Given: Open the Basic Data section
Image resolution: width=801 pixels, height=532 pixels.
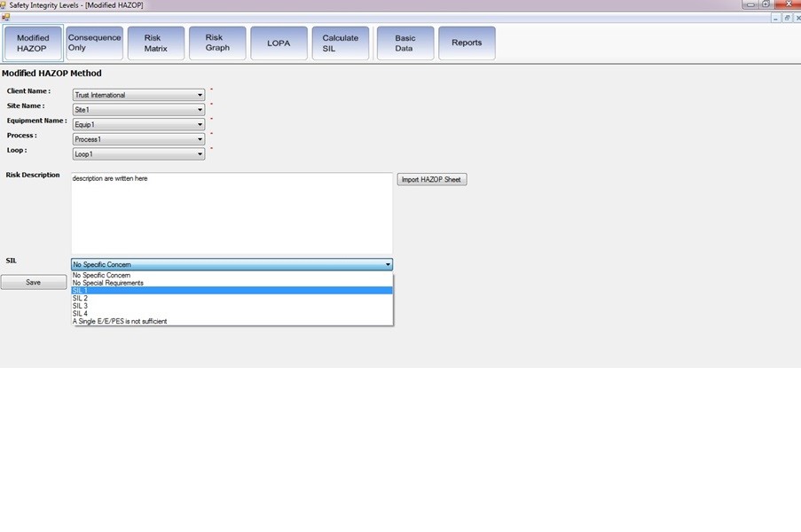Looking at the screenshot, I should click(404, 42).
